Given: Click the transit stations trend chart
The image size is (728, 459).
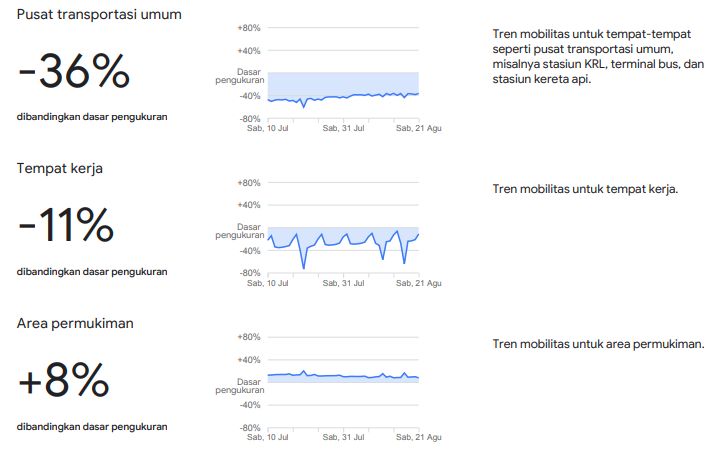Looking at the screenshot, I should pos(344,73).
